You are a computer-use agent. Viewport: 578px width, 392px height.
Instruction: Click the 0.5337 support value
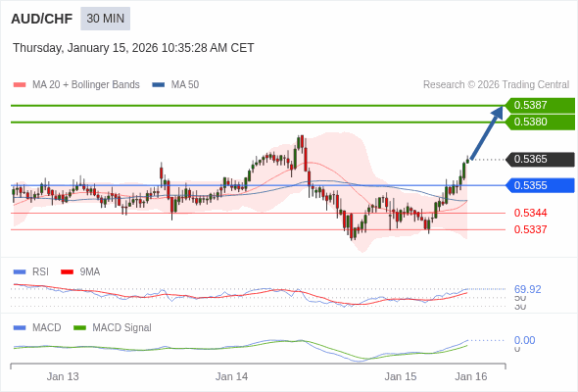(x=530, y=229)
